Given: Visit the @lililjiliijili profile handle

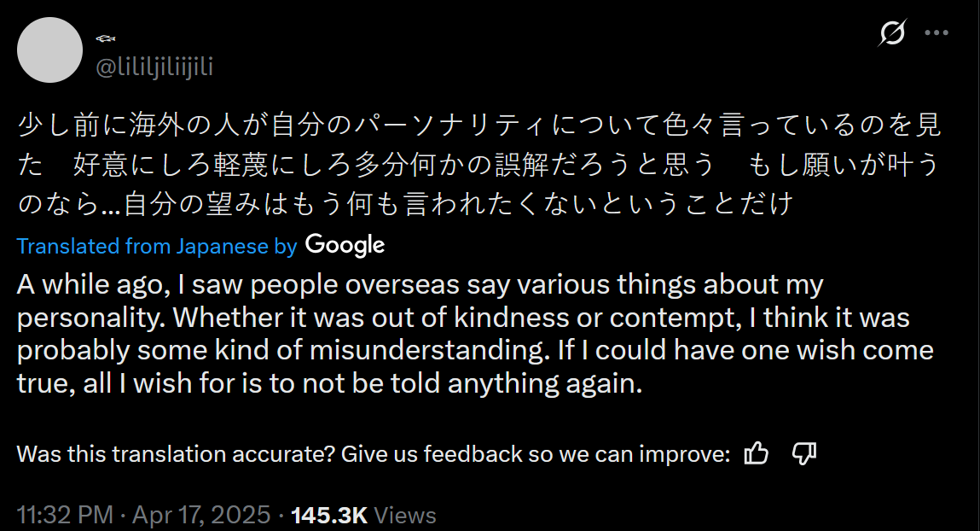Looking at the screenshot, I should 154,67.
